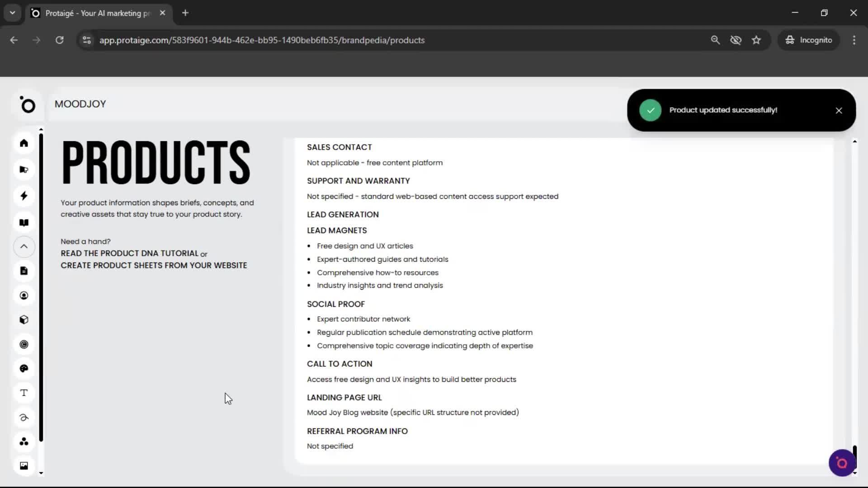Screen dimensions: 868x488
Task: Click CREATE PRODUCT SHEETS FROM YOUR WEBSITE
Action: [154, 265]
